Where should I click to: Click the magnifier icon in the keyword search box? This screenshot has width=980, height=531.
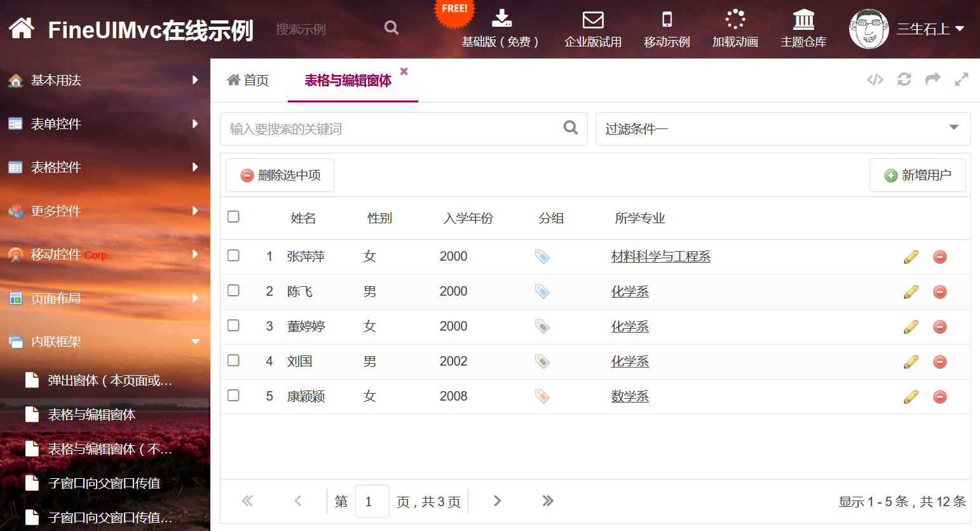click(x=571, y=128)
